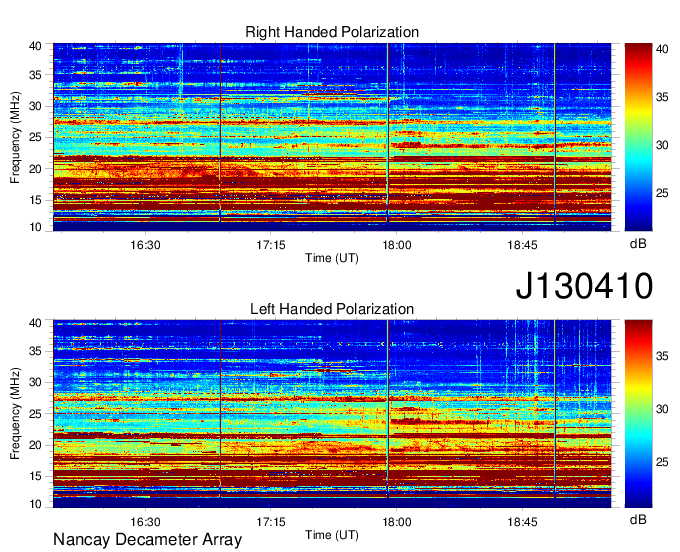Click the bottom colorbar's 25 dB tick label
The image size is (680, 552).
point(662,462)
